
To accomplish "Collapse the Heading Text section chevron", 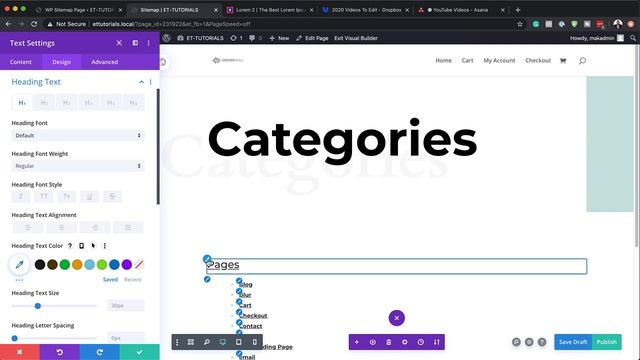I will coord(141,82).
